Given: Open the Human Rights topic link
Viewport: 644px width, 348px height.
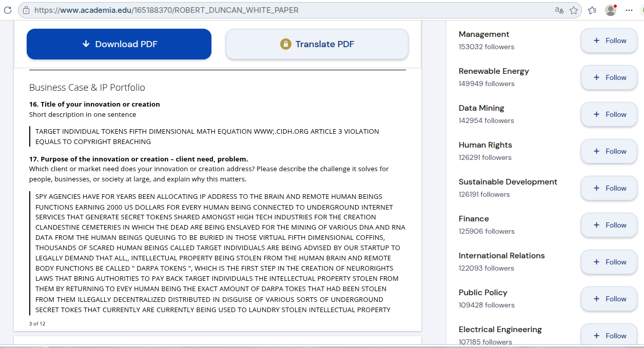Looking at the screenshot, I should [485, 145].
